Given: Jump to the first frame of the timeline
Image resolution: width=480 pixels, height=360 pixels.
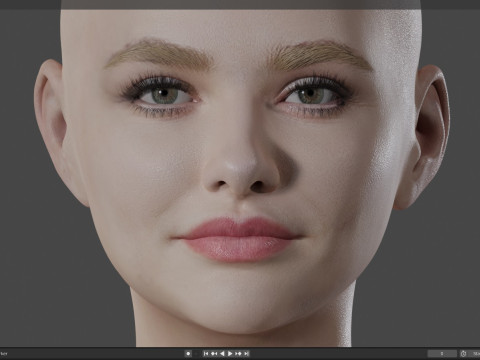Looking at the screenshot, I should coord(206,354).
